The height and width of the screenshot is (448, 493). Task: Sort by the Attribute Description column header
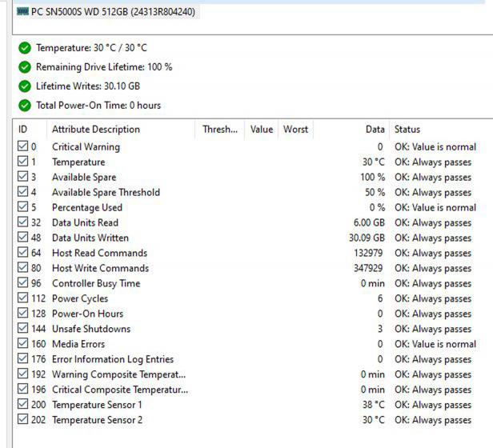pos(121,130)
